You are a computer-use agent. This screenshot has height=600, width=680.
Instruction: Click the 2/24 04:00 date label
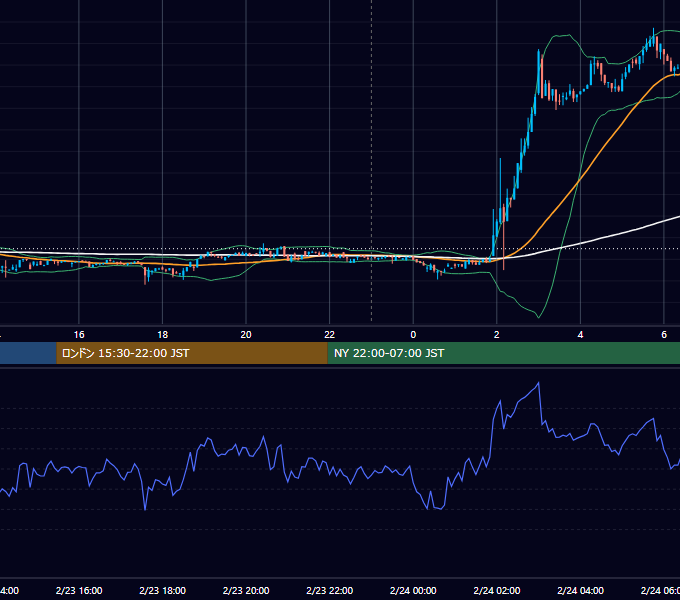tap(580, 590)
